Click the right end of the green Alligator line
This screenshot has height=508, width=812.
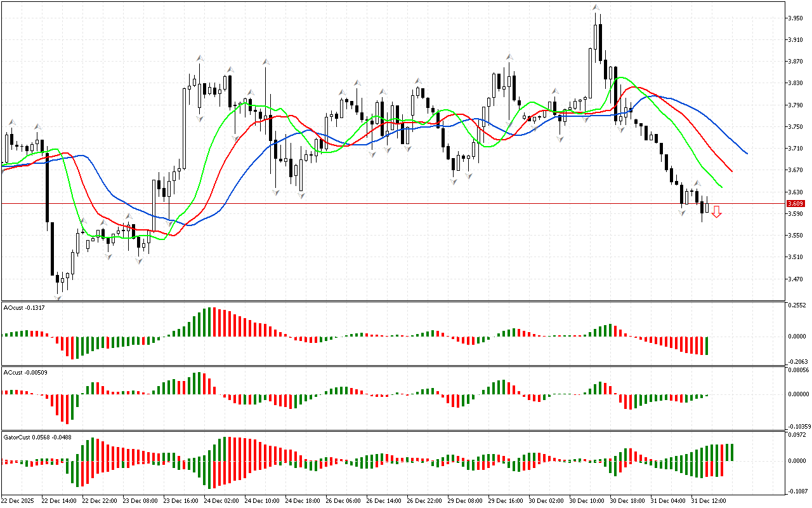(x=722, y=187)
